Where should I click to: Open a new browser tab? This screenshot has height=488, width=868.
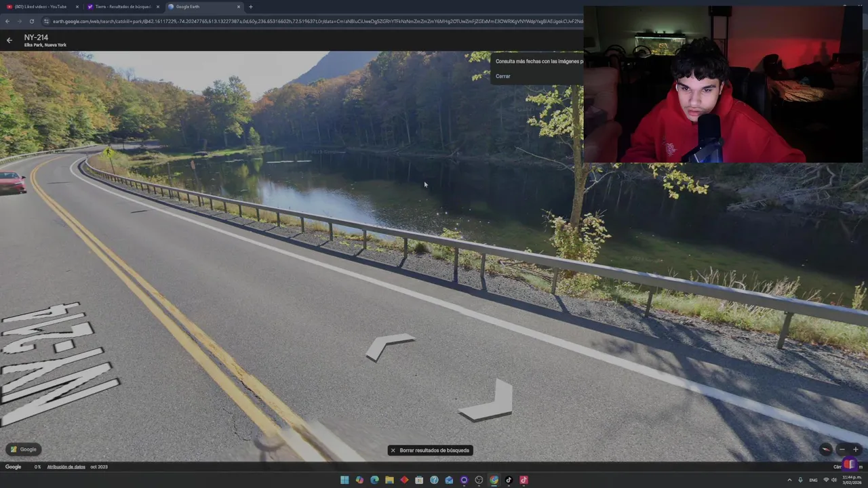pyautogui.click(x=251, y=7)
